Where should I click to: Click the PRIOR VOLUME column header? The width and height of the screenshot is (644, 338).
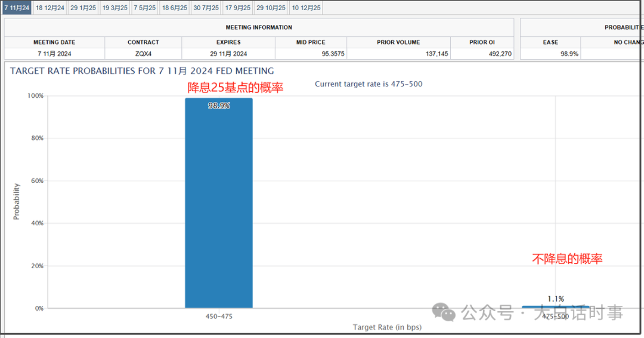[398, 42]
